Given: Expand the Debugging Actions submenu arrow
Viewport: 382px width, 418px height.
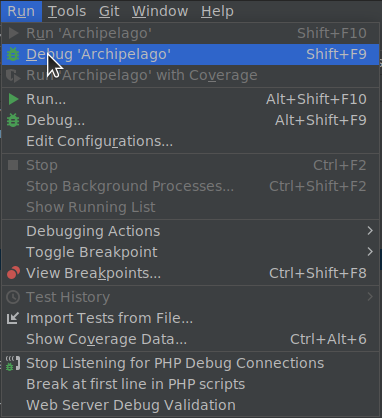Looking at the screenshot, I should pos(370,231).
